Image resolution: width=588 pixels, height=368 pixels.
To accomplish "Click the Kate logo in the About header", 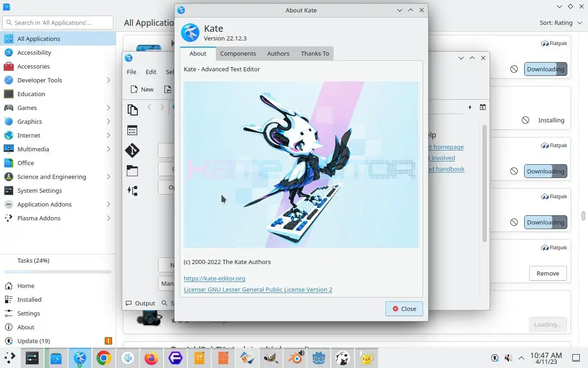I will point(190,33).
